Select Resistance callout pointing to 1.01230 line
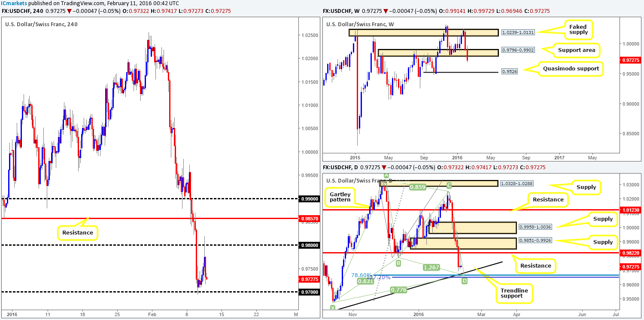The height and width of the screenshot is (320, 644). click(x=548, y=199)
